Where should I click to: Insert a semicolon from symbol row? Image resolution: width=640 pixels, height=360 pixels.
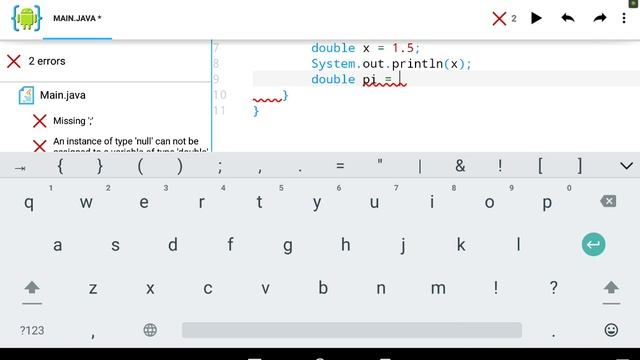[220, 166]
